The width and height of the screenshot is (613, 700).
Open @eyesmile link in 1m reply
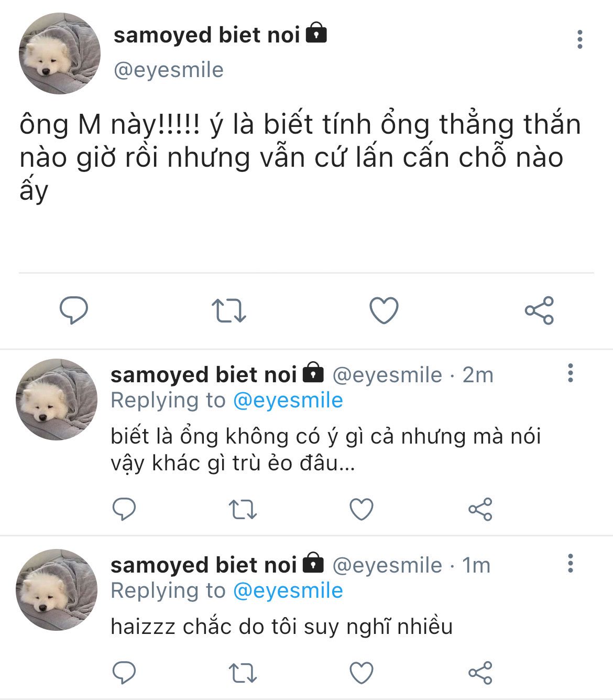click(x=288, y=591)
